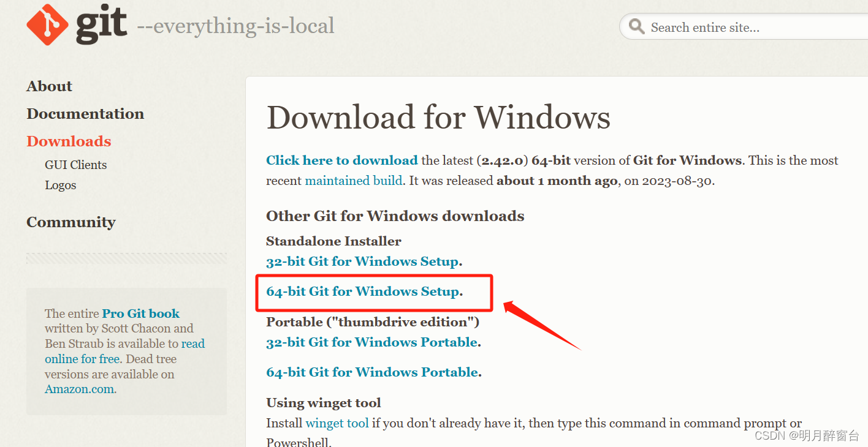Click the search magnifier icon
This screenshot has width=868, height=447.
tap(637, 27)
